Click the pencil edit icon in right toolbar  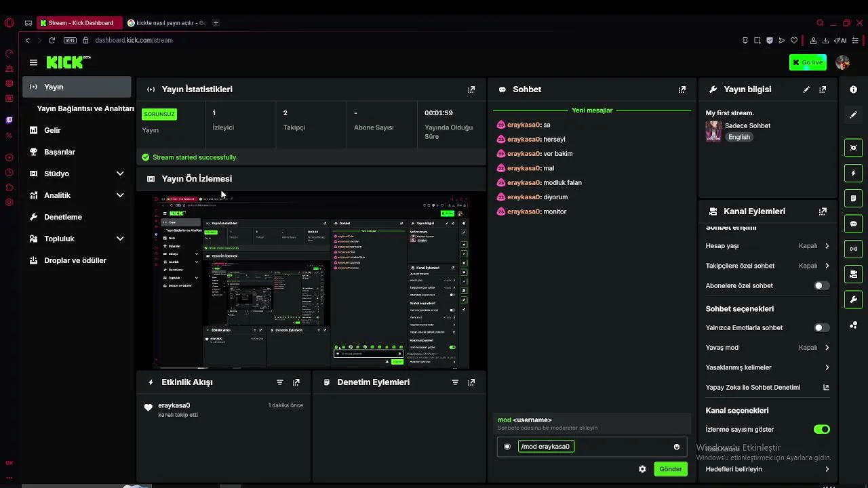(853, 115)
